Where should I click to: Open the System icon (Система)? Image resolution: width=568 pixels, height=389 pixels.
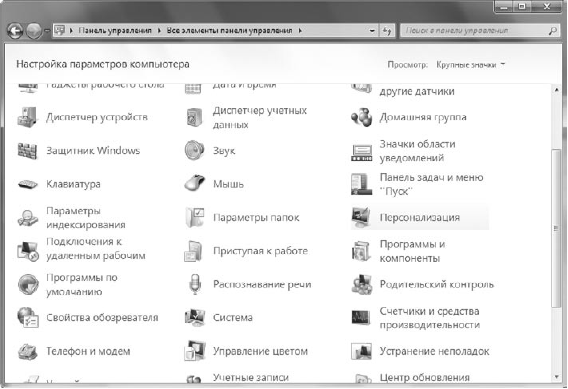(195, 317)
